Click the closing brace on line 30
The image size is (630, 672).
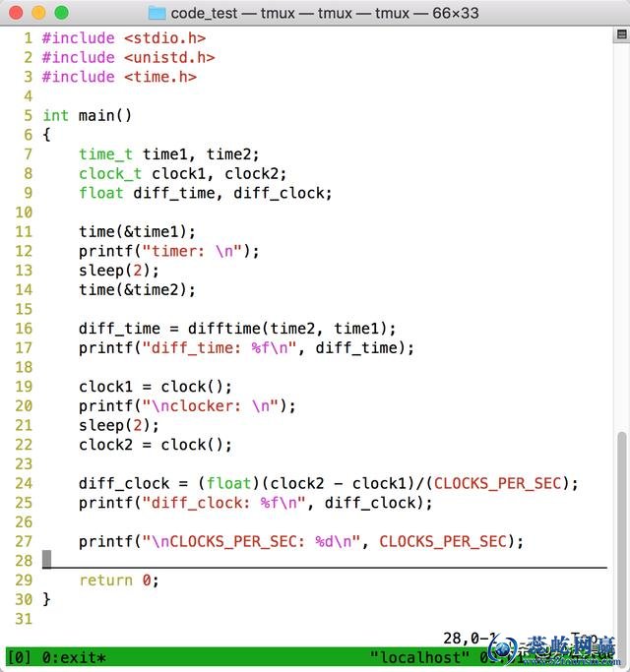click(x=46, y=599)
